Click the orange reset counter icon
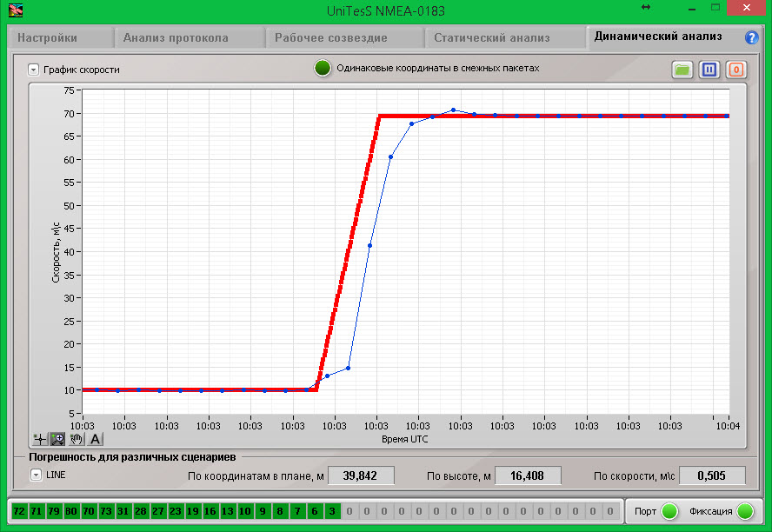Screen dimensions: 772x532 click(736, 70)
